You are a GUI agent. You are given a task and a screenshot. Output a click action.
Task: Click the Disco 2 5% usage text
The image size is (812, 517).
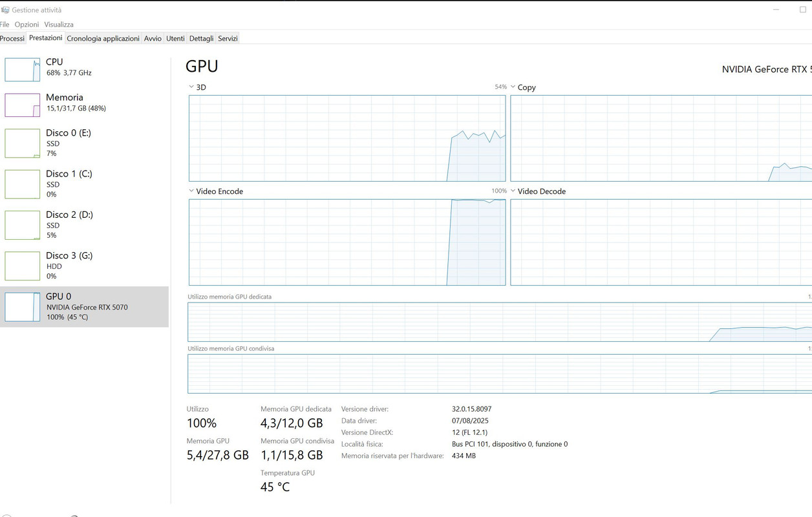pos(52,235)
